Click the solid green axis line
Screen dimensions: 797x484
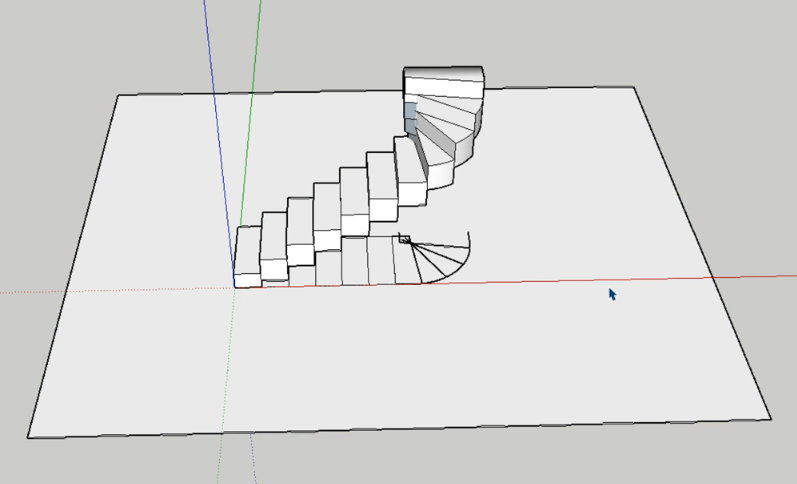coord(250,112)
